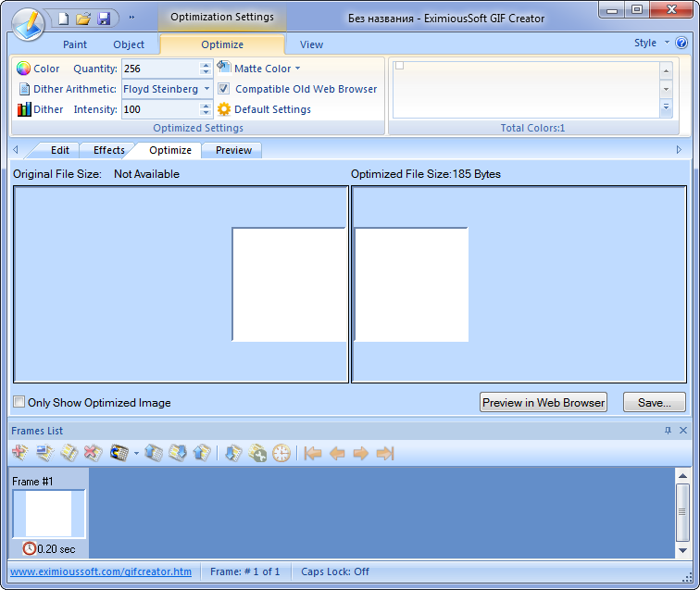Pin the Frames List panel
The image size is (700, 590).
tap(668, 431)
